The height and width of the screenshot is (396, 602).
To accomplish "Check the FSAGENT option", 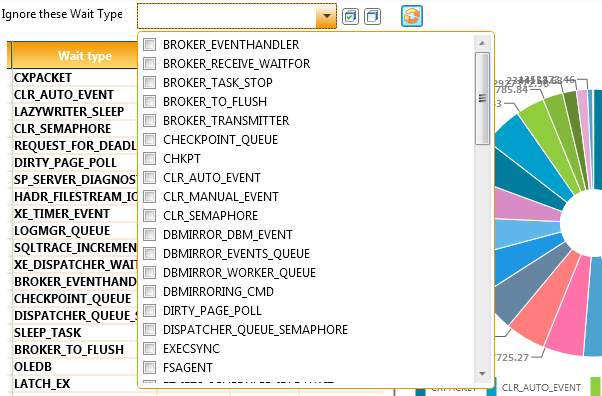I will (x=149, y=368).
